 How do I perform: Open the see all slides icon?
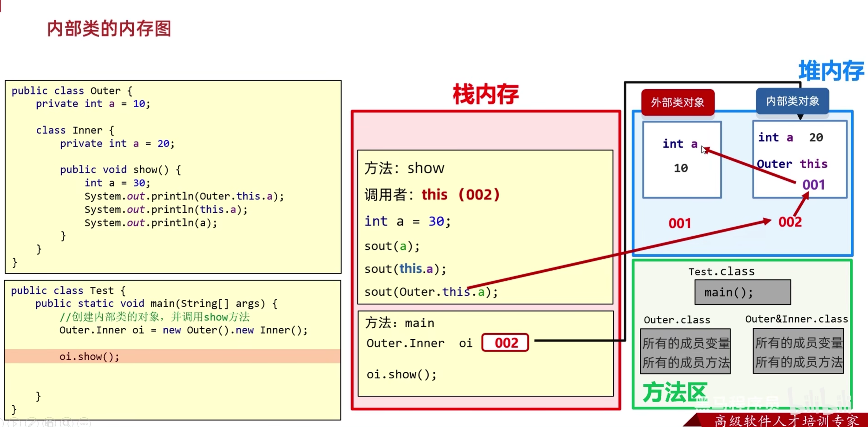[x=49, y=424]
